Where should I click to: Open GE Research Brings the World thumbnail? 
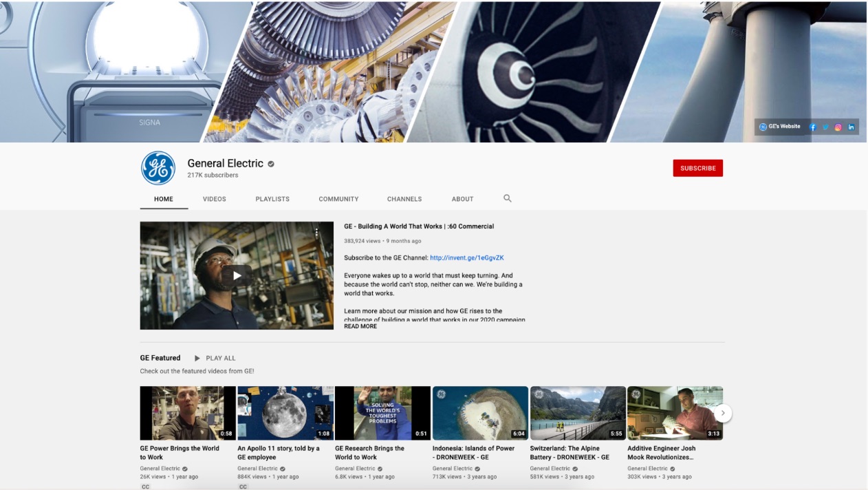tap(382, 413)
